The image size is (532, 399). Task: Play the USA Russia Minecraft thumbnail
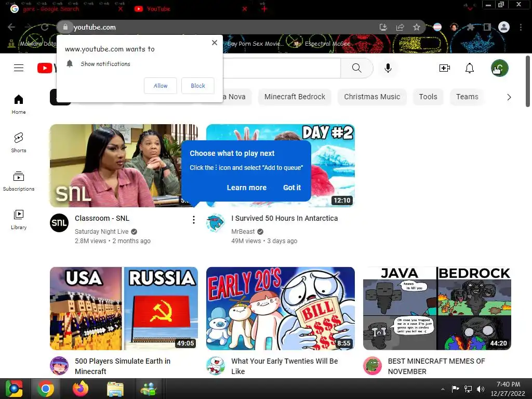pos(124,309)
